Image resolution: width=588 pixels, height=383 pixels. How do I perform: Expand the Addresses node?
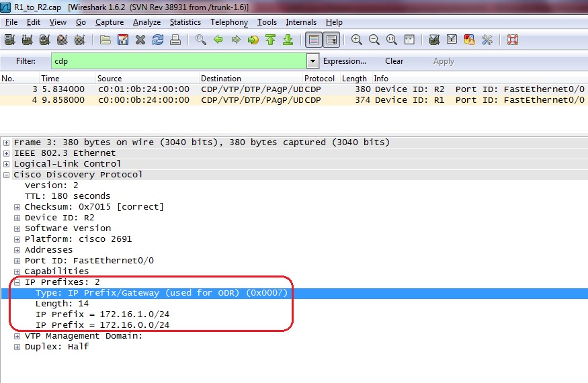tap(17, 250)
